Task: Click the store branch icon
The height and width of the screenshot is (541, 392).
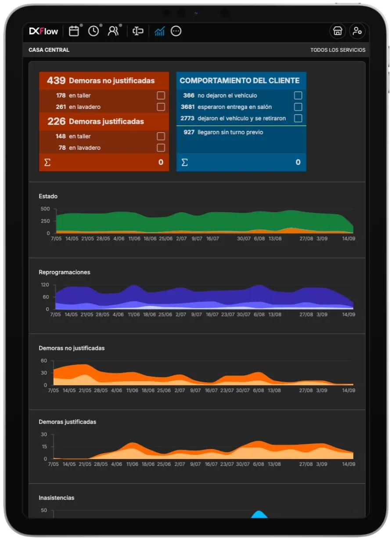Action: [x=338, y=31]
